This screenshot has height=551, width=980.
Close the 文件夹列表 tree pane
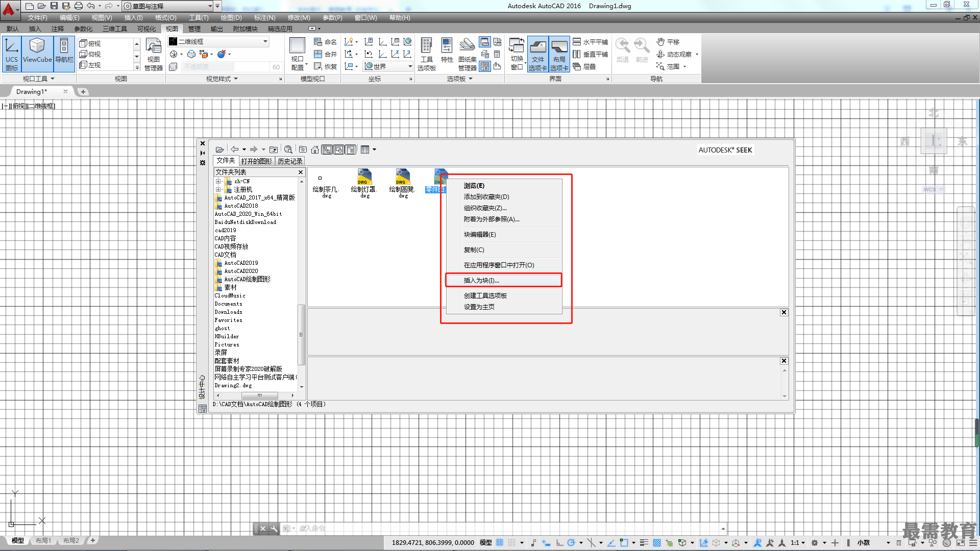pyautogui.click(x=301, y=172)
